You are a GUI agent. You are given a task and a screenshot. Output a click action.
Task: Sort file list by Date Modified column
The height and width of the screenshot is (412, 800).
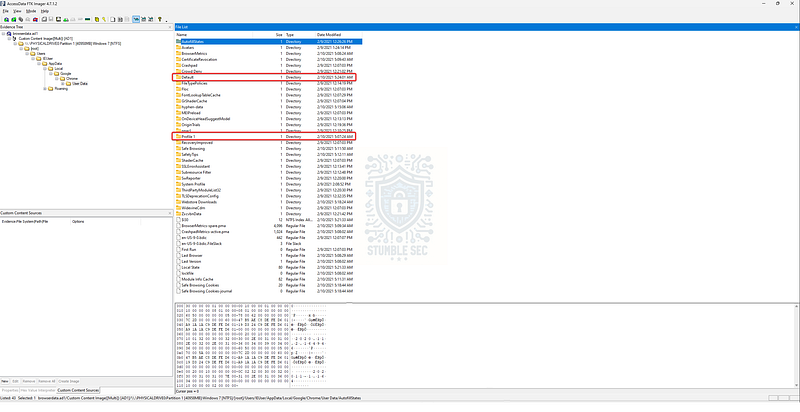pos(339,35)
